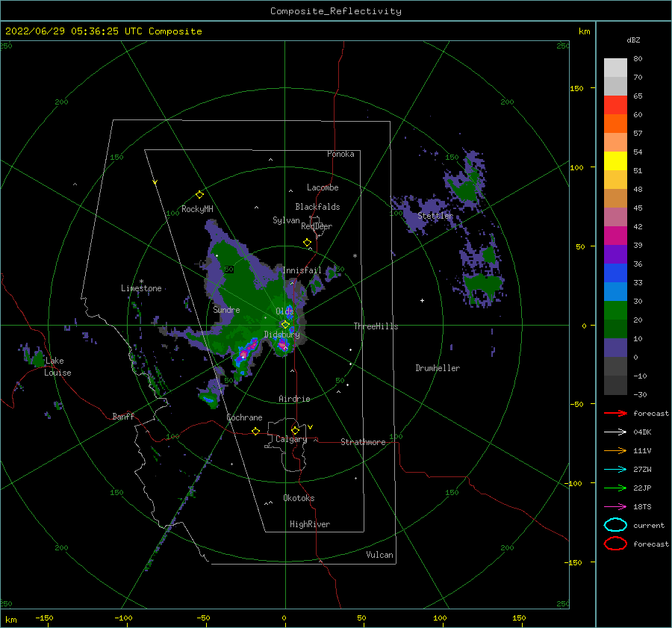Click the small blue cell northwest of Cochrane
Image resolution: width=672 pixels, height=628 pixels.
[209, 399]
